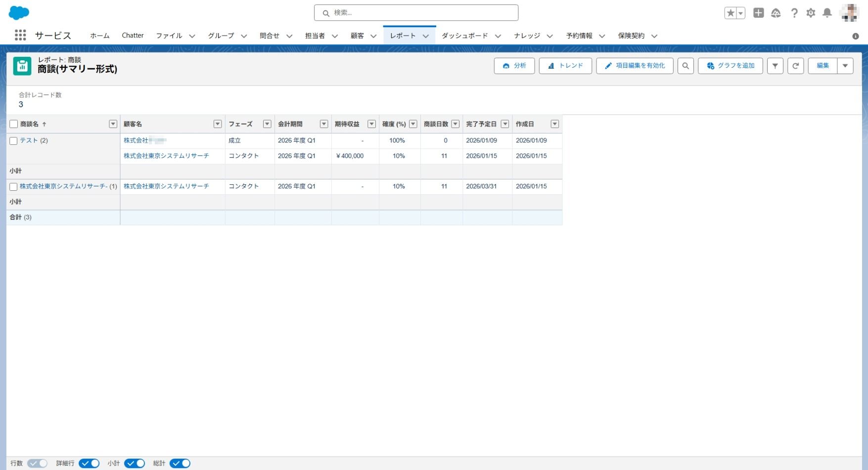Switch to the ダッシュボード tab
The height and width of the screenshot is (470, 868).
click(464, 36)
